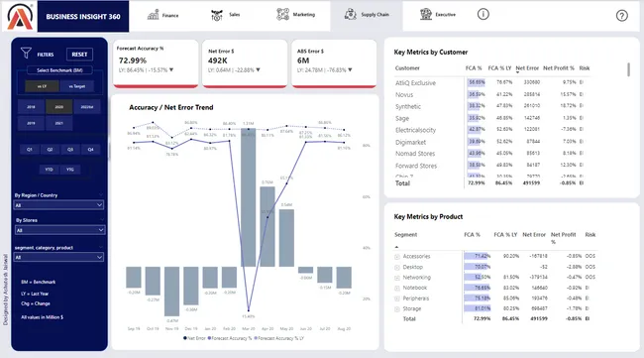This screenshot has height=358, width=644.
Task: Select fiscal year 2019
Action: 32,123
